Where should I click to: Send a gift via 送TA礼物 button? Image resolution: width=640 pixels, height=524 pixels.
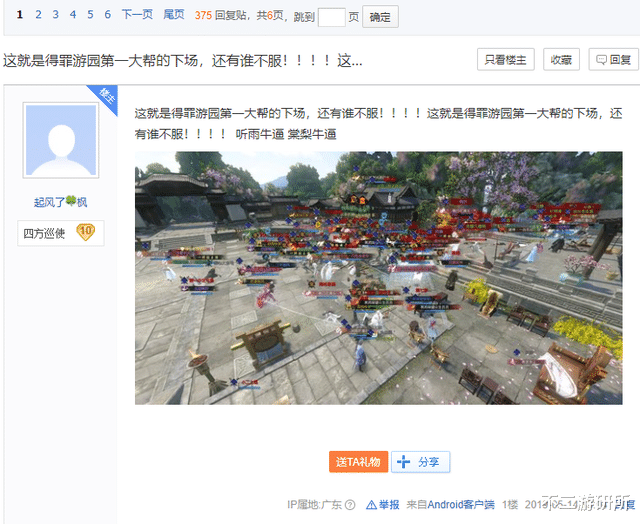pos(358,462)
